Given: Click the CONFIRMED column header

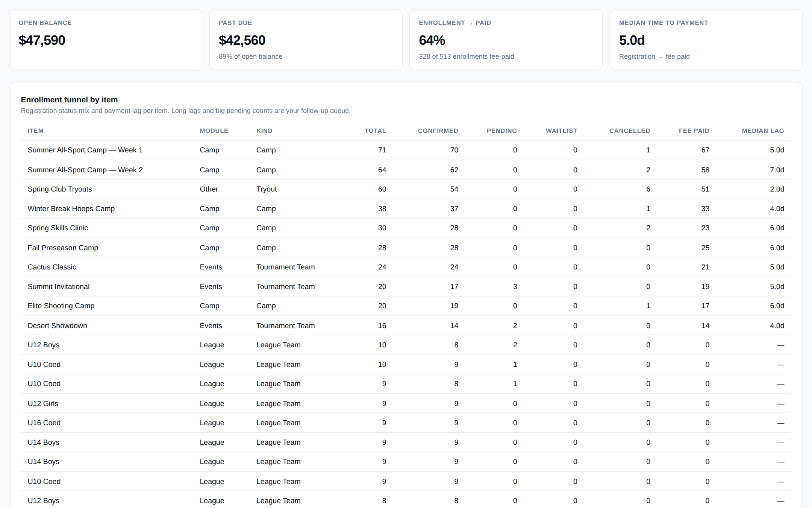Looking at the screenshot, I should 438,131.
